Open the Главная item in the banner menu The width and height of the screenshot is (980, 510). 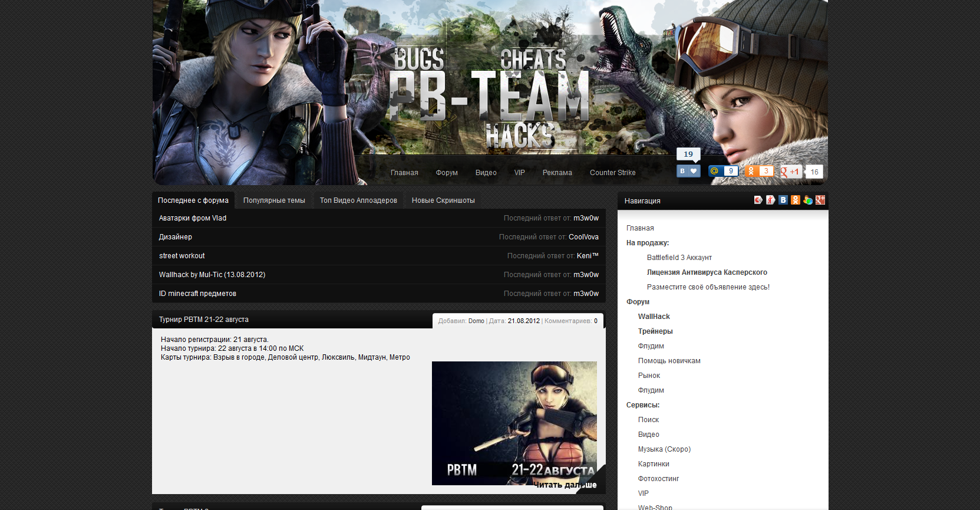pos(404,173)
